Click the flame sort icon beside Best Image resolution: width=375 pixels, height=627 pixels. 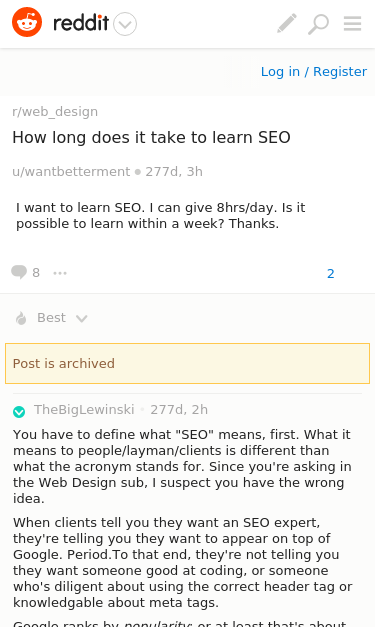[x=21, y=318]
